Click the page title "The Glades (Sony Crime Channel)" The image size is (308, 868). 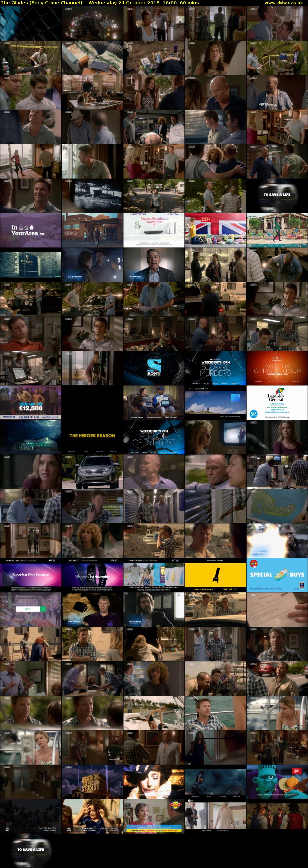pyautogui.click(x=42, y=3)
